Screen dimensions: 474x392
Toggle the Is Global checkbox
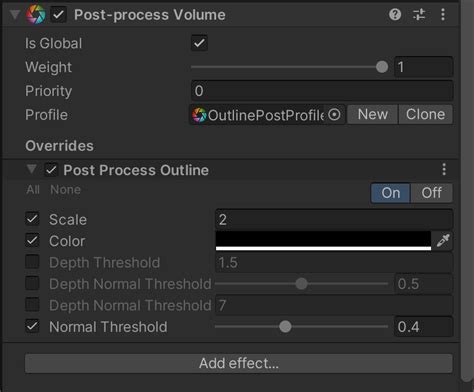pyautogui.click(x=199, y=43)
